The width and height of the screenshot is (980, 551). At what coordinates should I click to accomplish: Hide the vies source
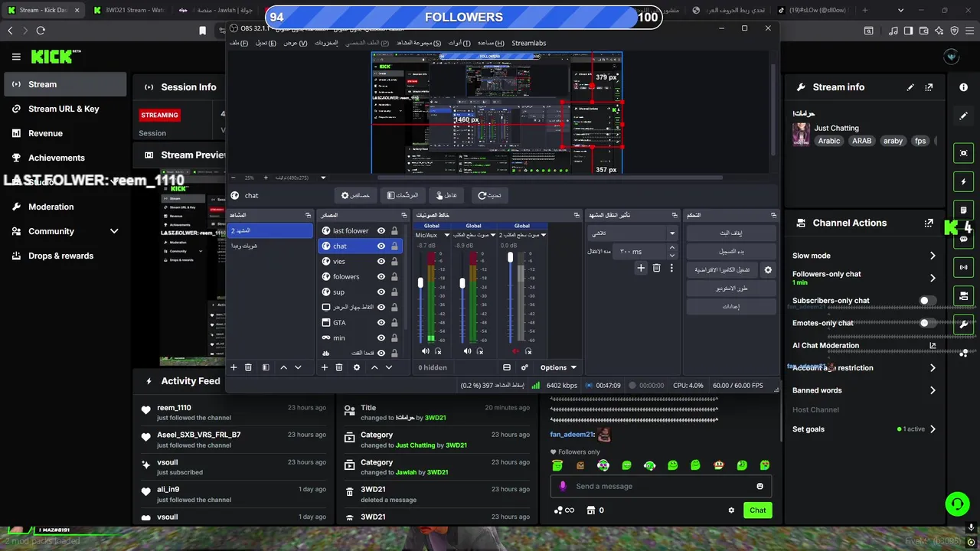tap(381, 261)
